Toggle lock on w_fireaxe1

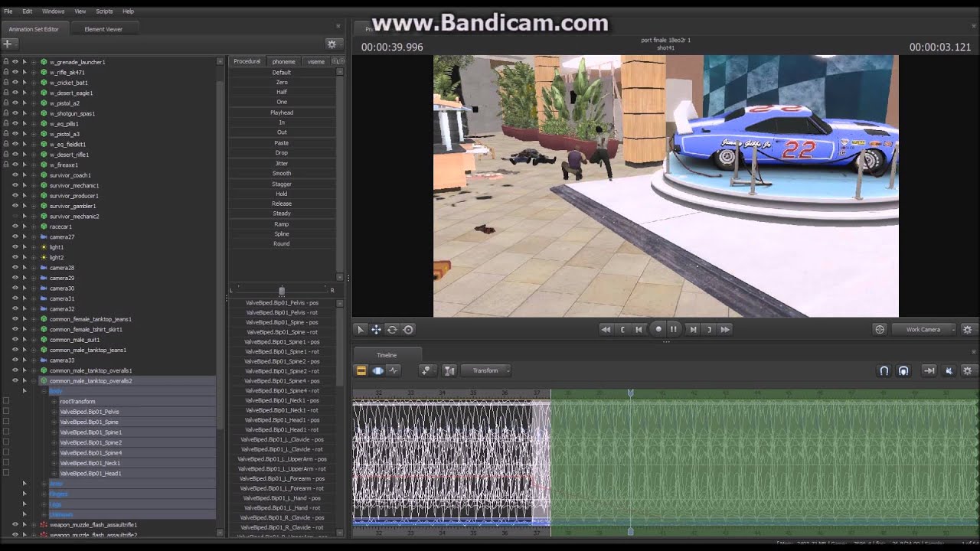pyautogui.click(x=6, y=165)
